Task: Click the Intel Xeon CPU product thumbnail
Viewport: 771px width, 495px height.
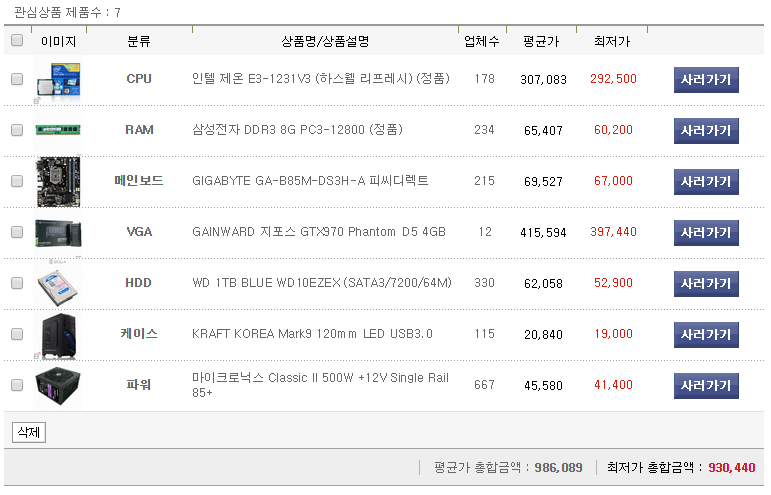Action: 58,79
